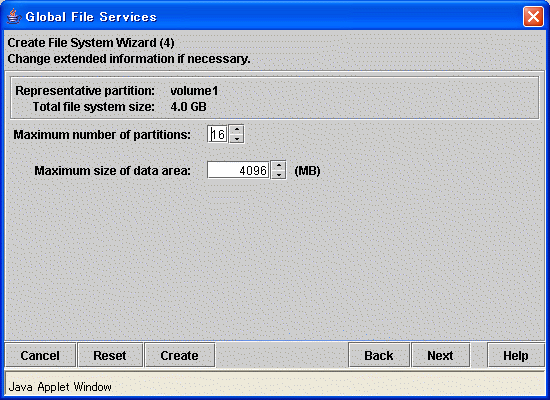The height and width of the screenshot is (400, 550).
Task: Click the Global File Services title bar
Action: coord(267,16)
